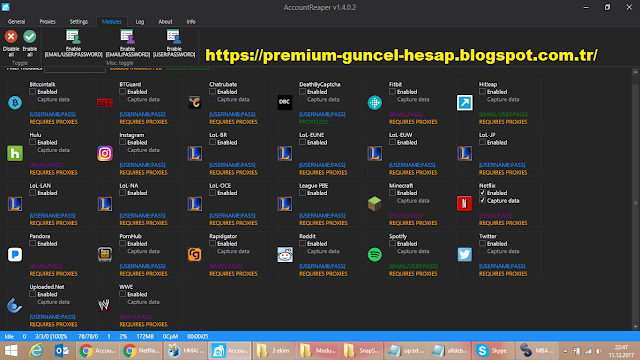
Task: Enable the WWE module checkbox
Action: [x=122, y=294]
